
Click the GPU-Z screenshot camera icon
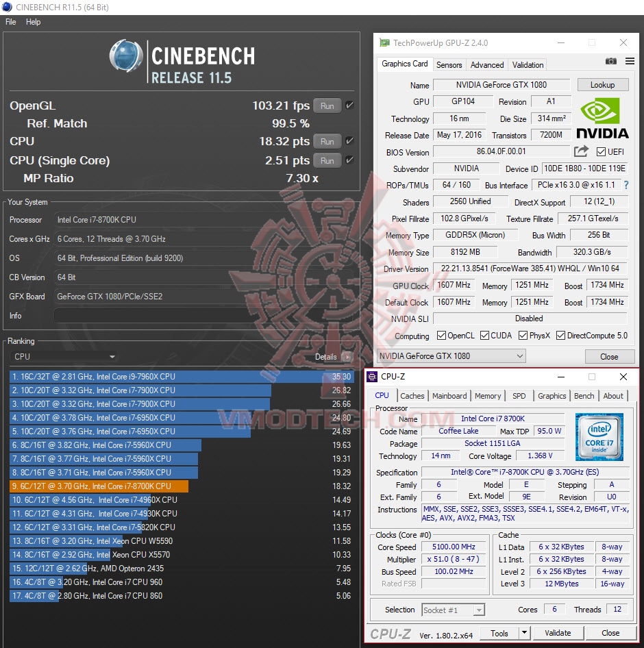[611, 61]
